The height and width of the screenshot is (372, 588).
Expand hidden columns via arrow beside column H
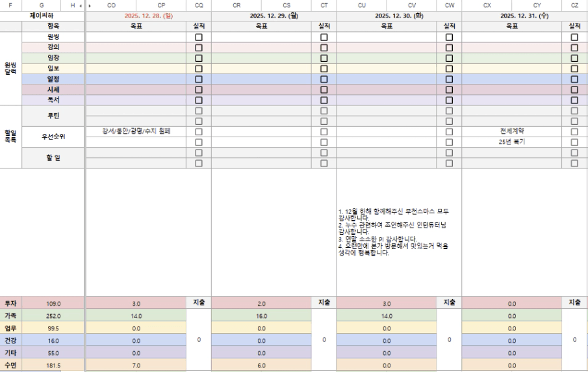(x=81, y=5)
